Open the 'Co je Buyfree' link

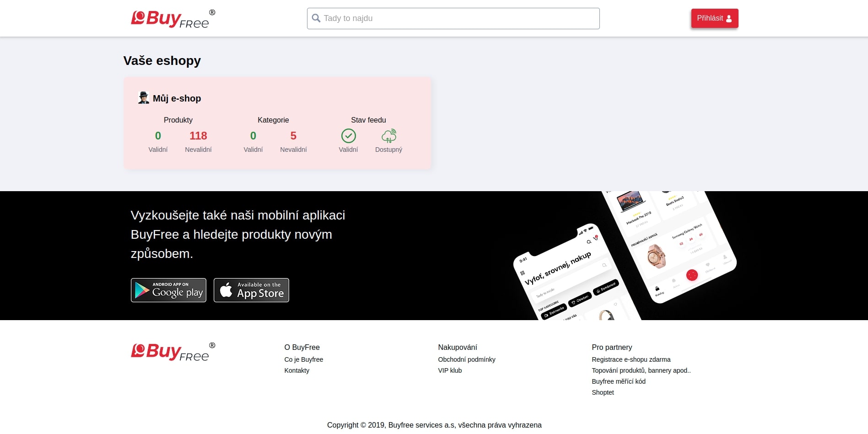(x=303, y=359)
